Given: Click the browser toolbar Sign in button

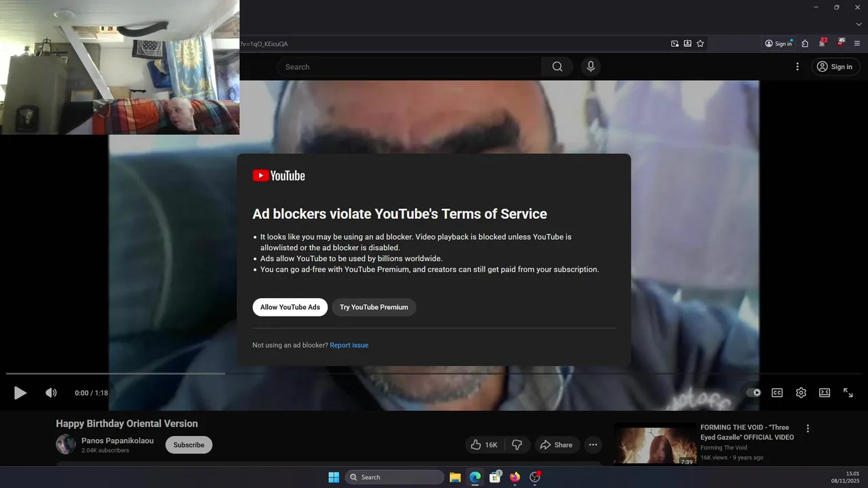Looking at the screenshot, I should 778,43.
